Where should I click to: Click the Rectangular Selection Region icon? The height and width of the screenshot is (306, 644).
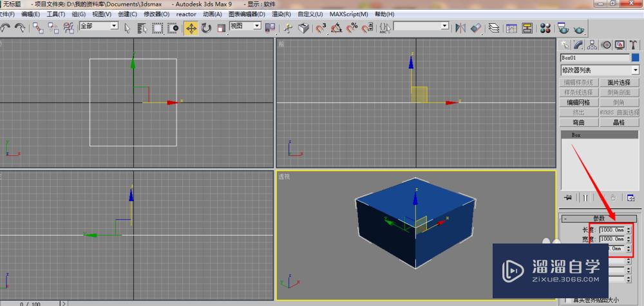coord(158,28)
